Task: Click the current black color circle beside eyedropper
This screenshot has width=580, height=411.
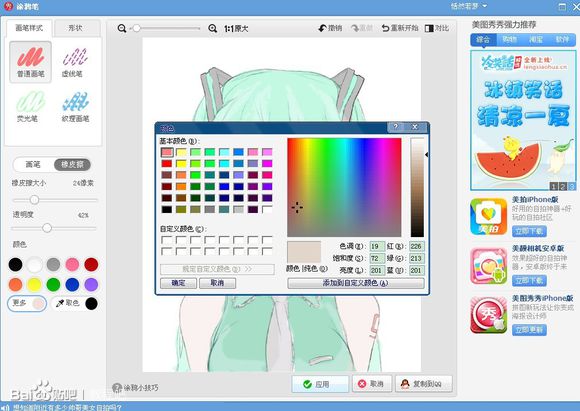Action: [x=91, y=303]
